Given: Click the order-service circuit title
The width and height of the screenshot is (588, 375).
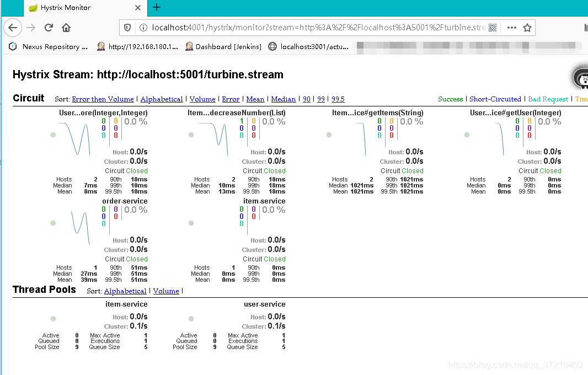Looking at the screenshot, I should 125,201.
